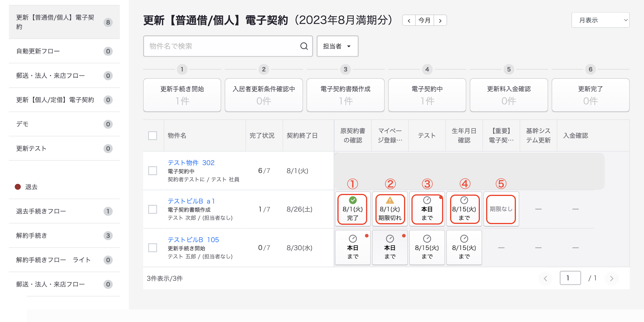
Task: Open the テストビルB a1 link
Action: click(191, 201)
